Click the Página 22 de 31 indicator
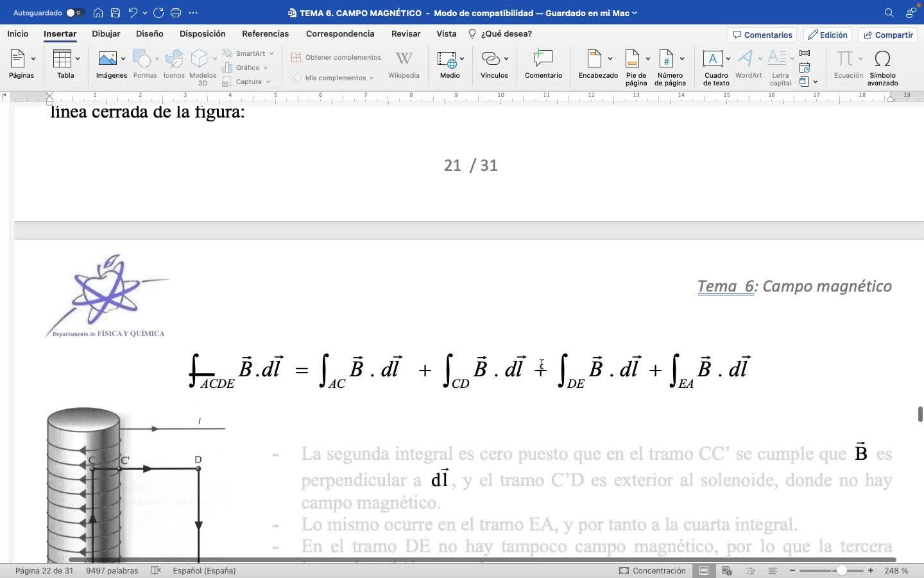Screen dimensions: 924x578 (44, 570)
